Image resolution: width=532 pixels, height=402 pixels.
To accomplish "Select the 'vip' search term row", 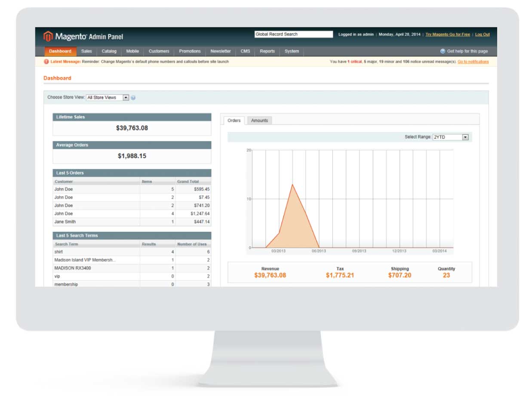I will click(x=132, y=276).
